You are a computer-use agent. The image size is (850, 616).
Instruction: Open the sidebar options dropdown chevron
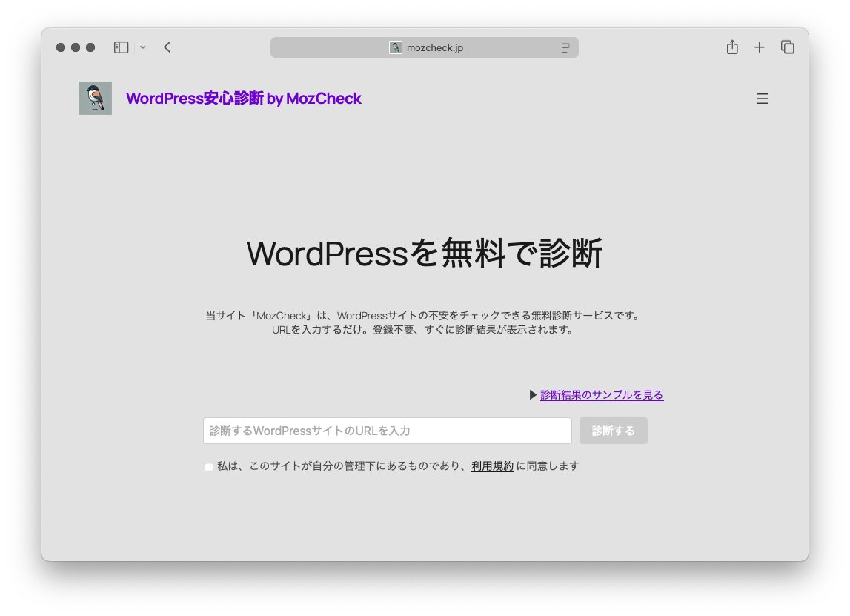[142, 47]
